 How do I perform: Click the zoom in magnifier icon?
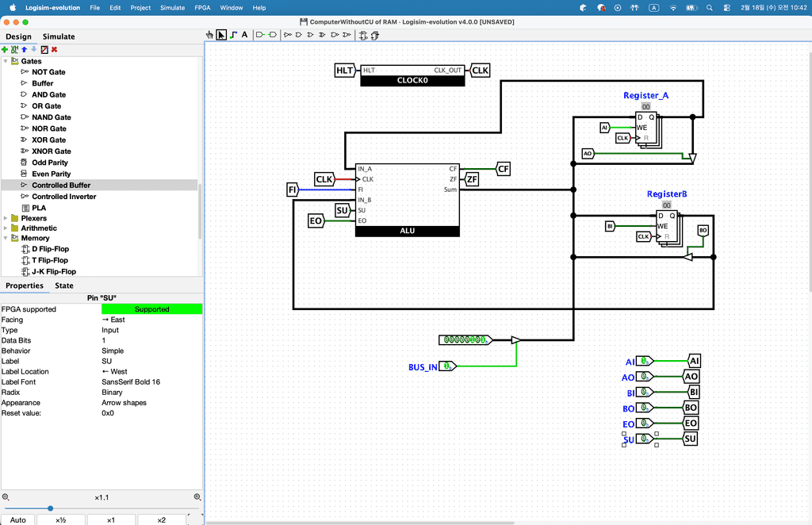[197, 497]
